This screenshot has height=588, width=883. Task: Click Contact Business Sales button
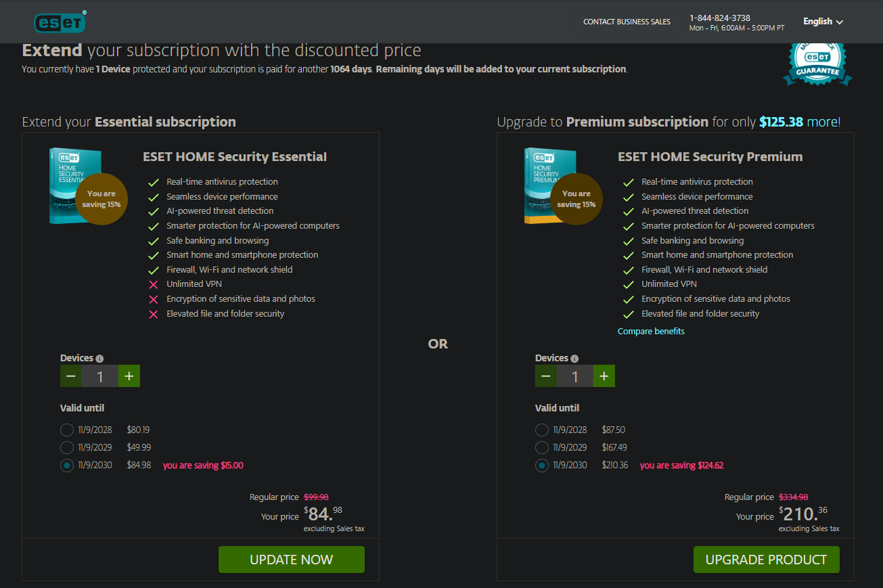(627, 22)
